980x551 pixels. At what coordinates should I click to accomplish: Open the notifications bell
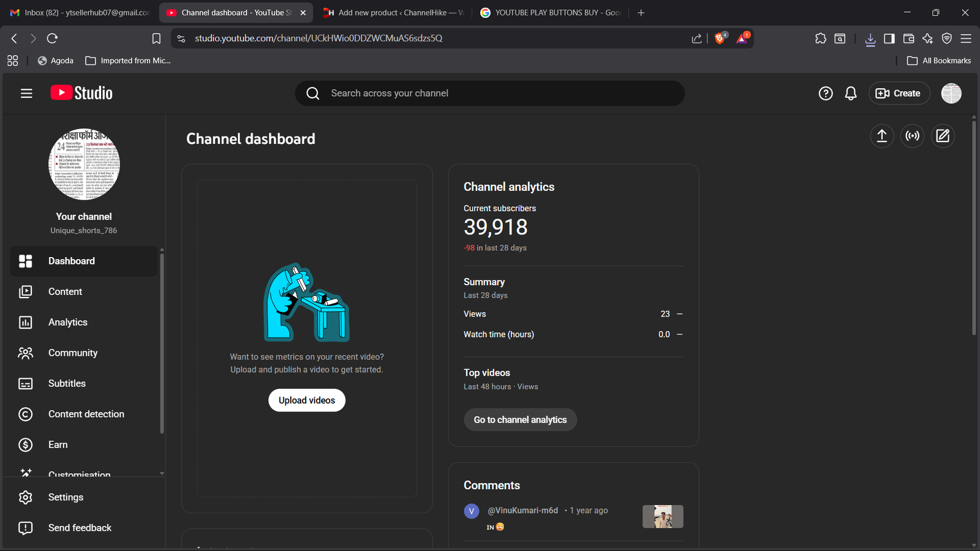pyautogui.click(x=851, y=93)
